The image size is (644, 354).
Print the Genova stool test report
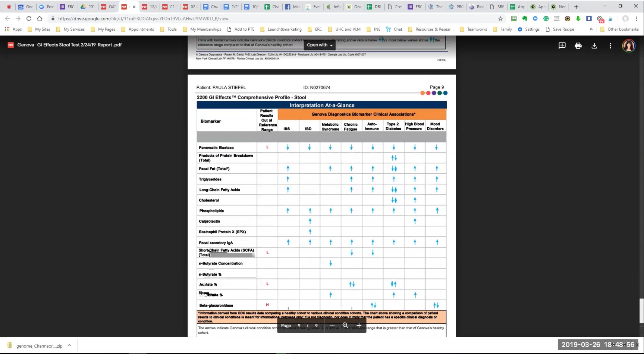point(578,46)
